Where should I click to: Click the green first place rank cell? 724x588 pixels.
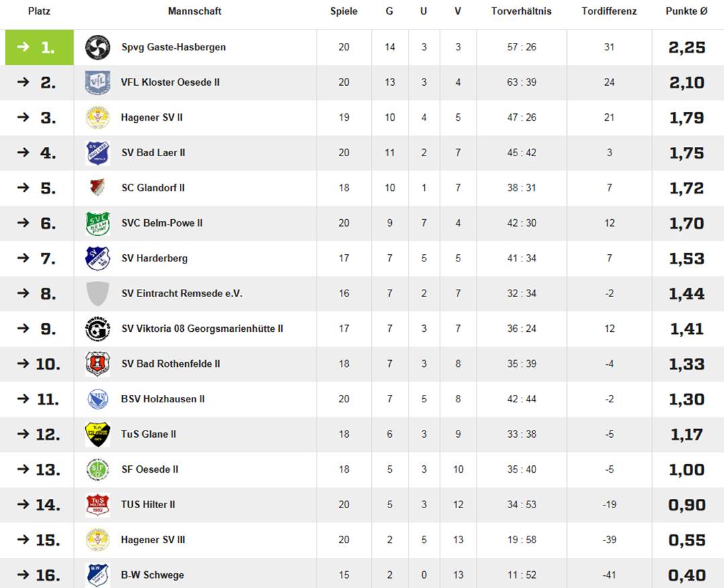(39, 48)
